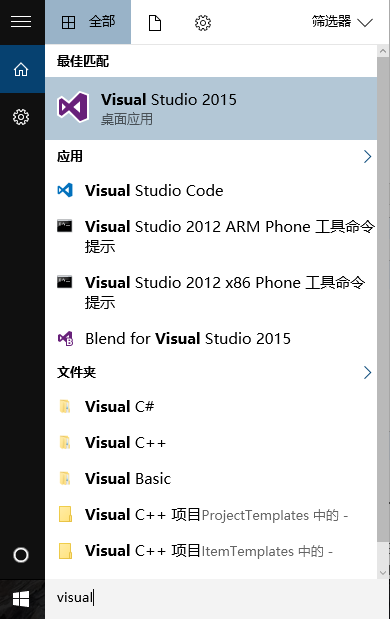Screen dimensions: 390x619
Task: Expand the 文件夹 section arrow
Action: coord(368,372)
